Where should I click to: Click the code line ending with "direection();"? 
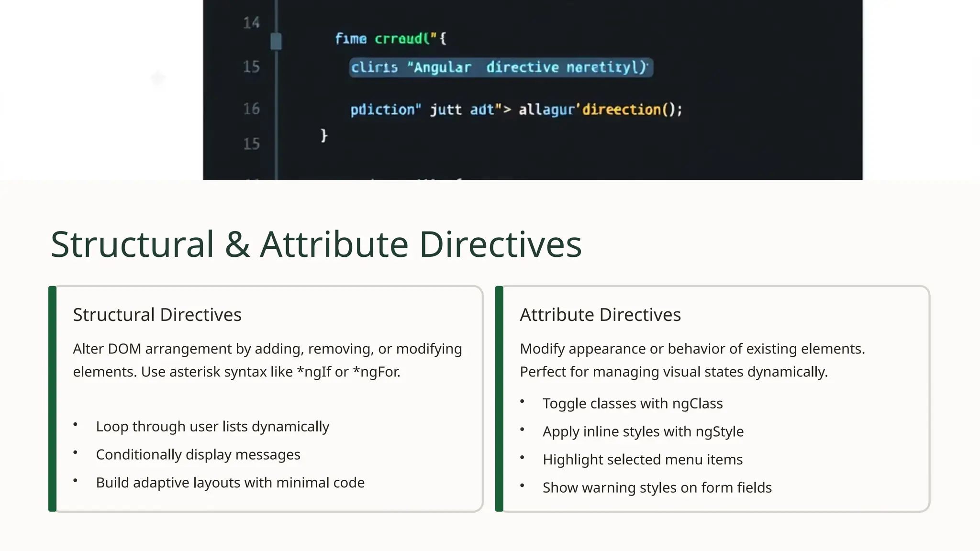pyautogui.click(x=516, y=110)
